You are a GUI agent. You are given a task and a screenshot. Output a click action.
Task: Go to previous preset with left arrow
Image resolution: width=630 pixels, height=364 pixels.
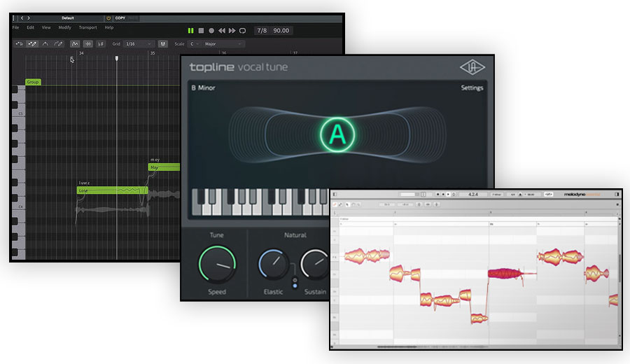(x=22, y=18)
